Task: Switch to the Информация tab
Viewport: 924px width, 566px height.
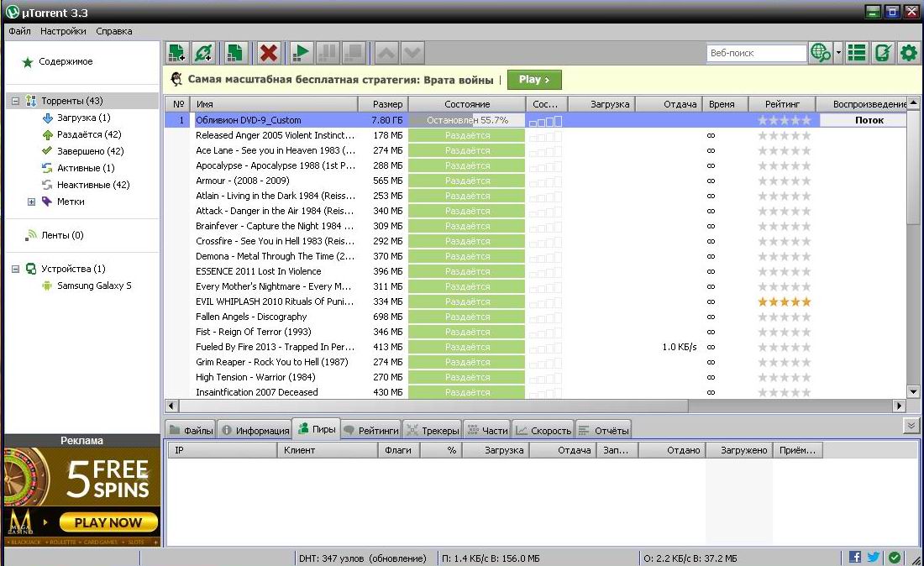Action: pyautogui.click(x=255, y=431)
